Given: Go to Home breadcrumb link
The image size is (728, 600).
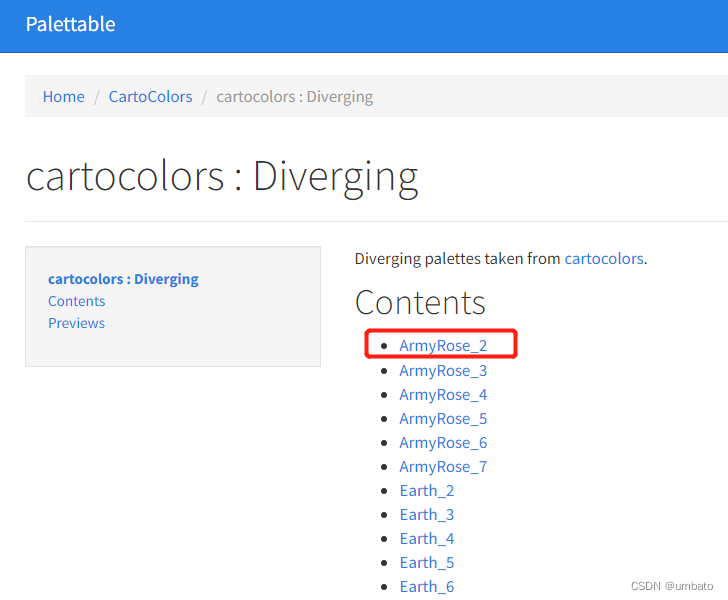Looking at the screenshot, I should pos(64,97).
